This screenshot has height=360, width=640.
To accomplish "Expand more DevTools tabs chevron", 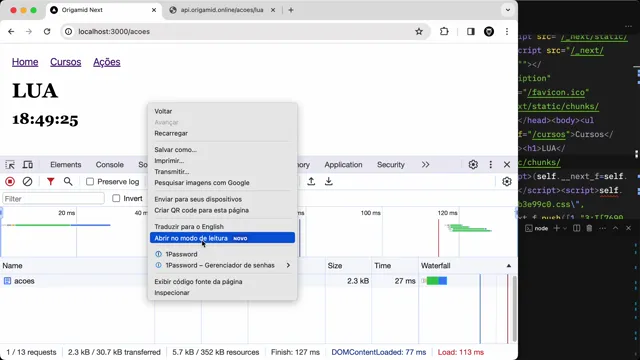I will 425,164.
